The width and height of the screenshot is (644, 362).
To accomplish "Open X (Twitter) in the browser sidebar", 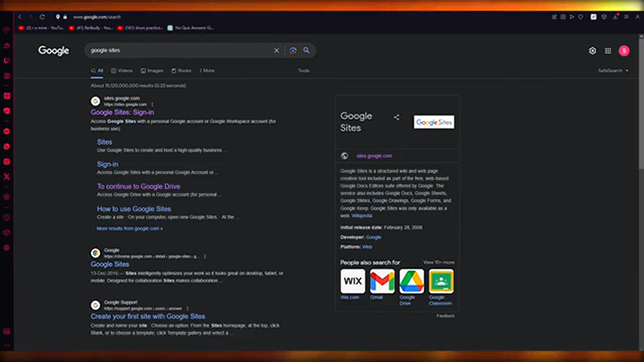I will 7,177.
